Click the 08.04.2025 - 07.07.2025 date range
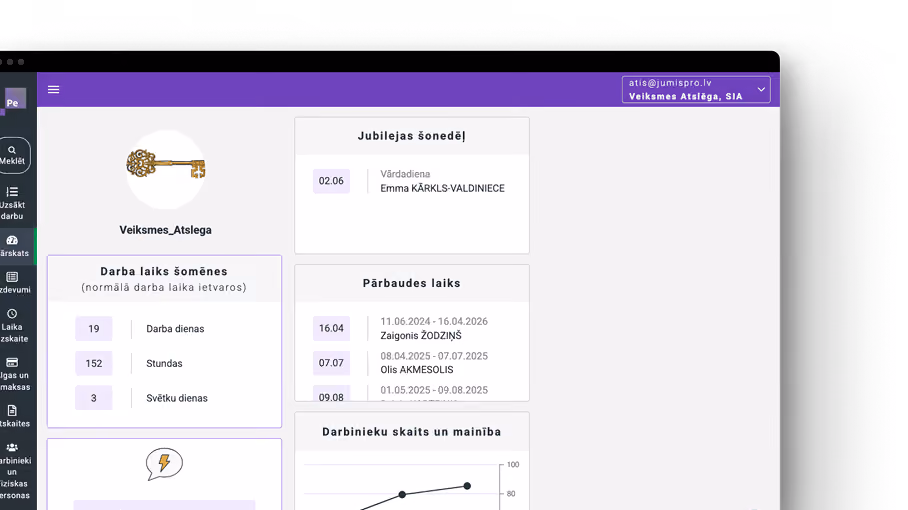The width and height of the screenshot is (908, 510). (434, 356)
